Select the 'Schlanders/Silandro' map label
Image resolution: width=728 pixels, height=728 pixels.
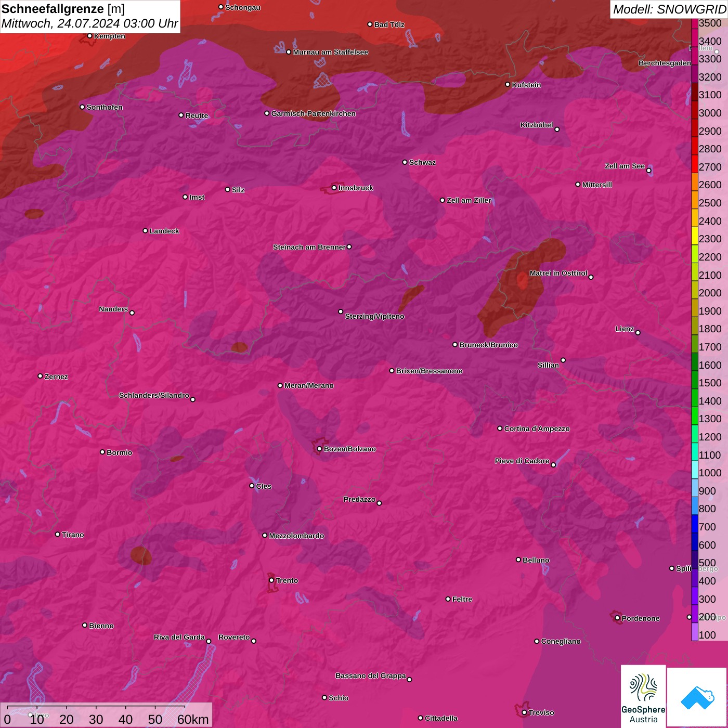tap(154, 395)
